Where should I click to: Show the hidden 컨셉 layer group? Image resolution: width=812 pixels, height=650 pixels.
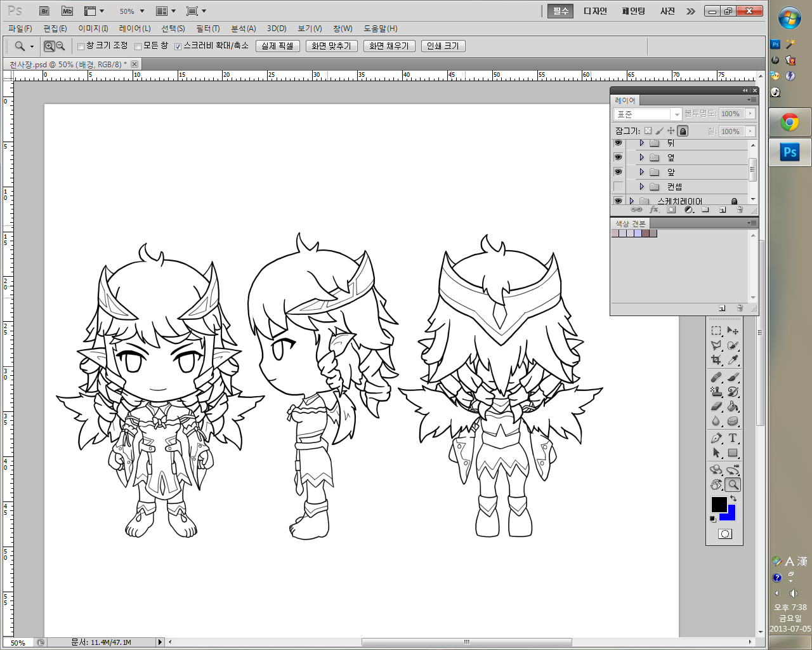click(x=618, y=187)
